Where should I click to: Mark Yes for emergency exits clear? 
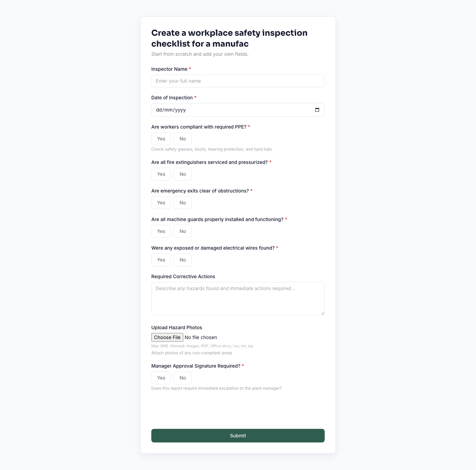tap(161, 203)
